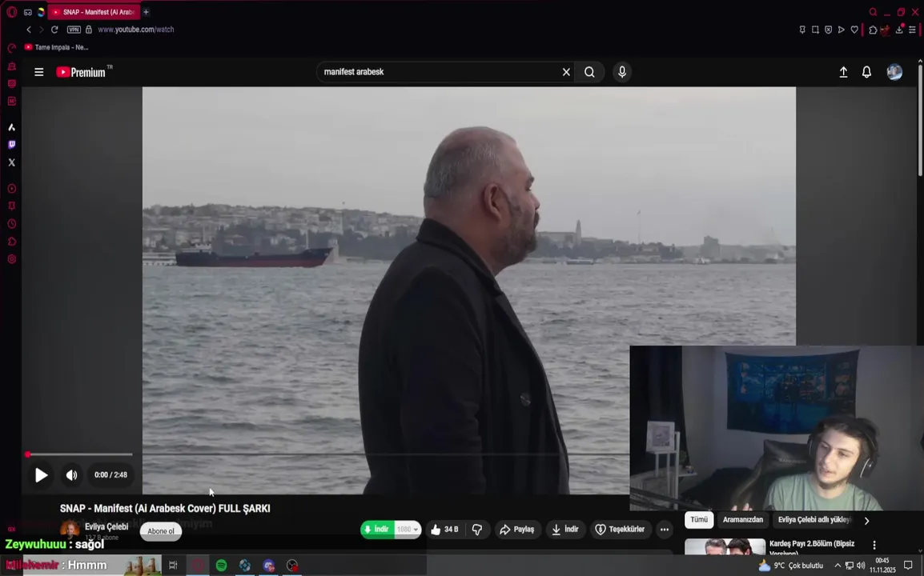Show more filter chips with right arrow
The image size is (924, 576).
click(x=867, y=521)
